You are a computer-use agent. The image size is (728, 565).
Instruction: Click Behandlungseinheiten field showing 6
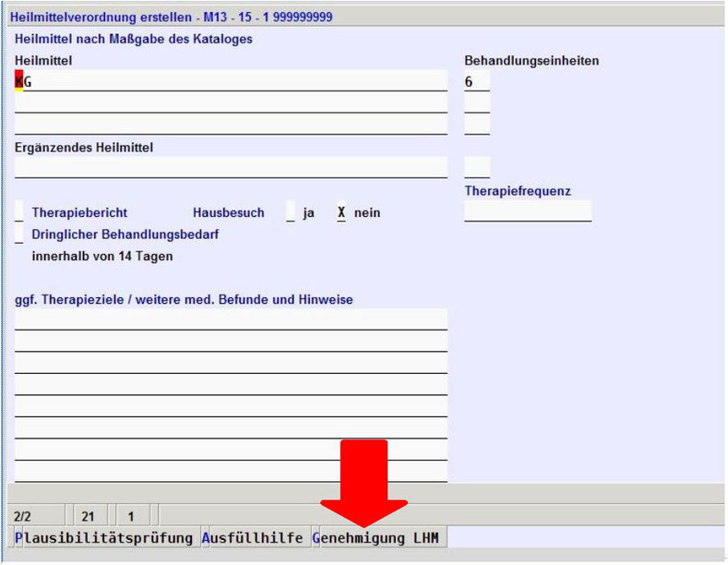477,81
